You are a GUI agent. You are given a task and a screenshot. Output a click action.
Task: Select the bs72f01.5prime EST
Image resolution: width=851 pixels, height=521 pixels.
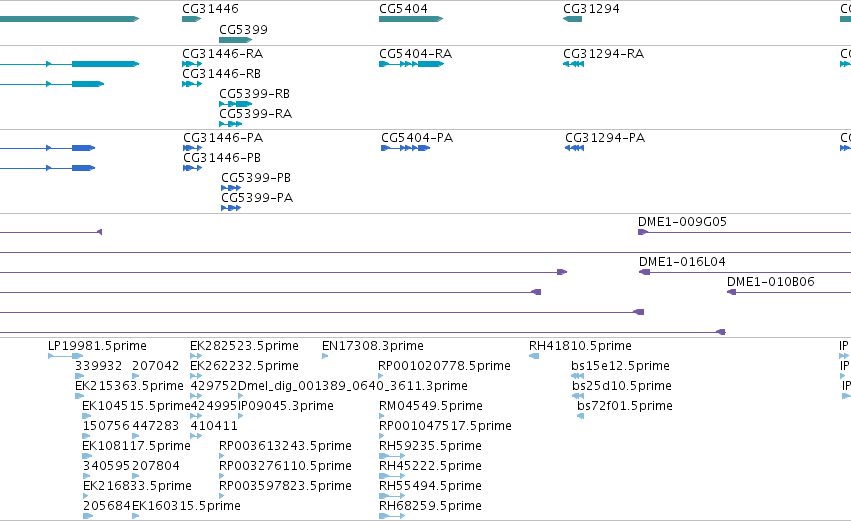[x=581, y=417]
